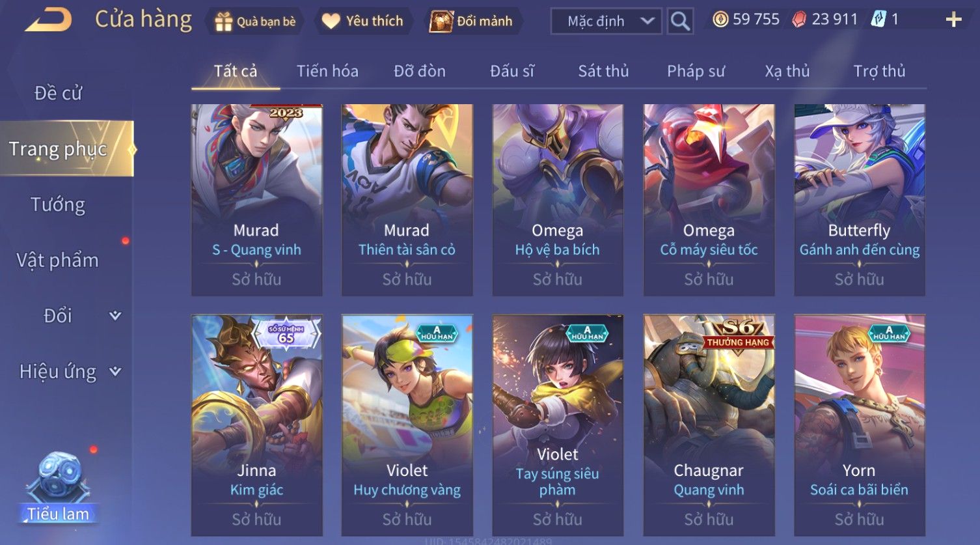Image resolution: width=980 pixels, height=545 pixels.
Task: Open the Mặc định sort dropdown
Action: tap(606, 21)
